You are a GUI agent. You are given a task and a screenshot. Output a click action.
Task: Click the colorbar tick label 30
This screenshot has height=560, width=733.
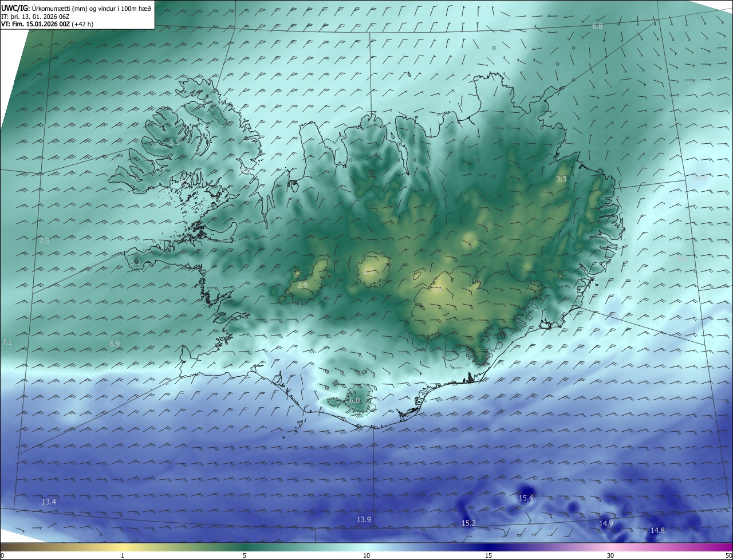click(x=610, y=555)
